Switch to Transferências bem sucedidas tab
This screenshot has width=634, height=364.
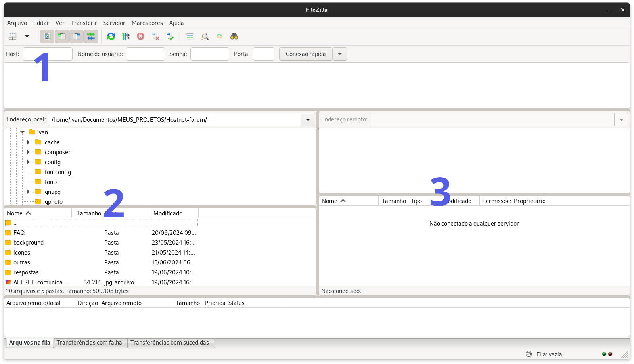tap(170, 343)
